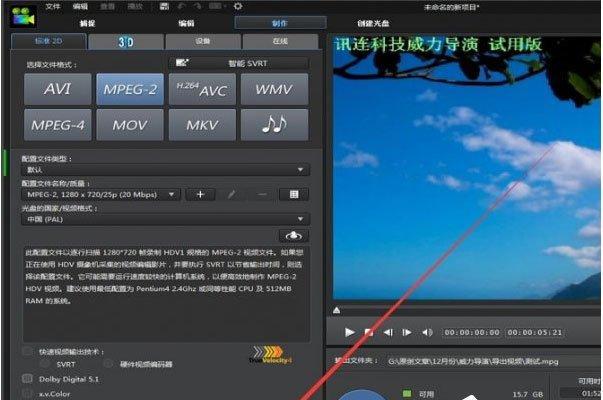
Task: Select the SVRT radio option
Action: 45,364
